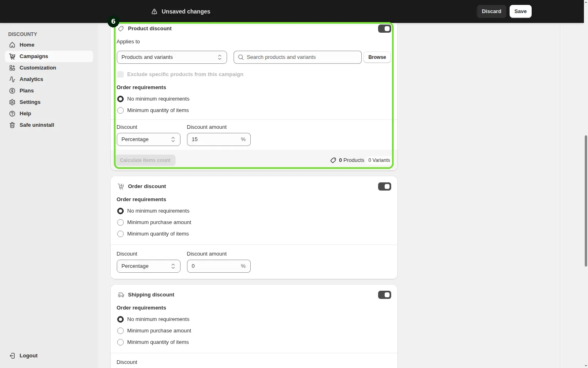The width and height of the screenshot is (588, 368).
Task: Open the Plans page
Action: tap(49, 91)
